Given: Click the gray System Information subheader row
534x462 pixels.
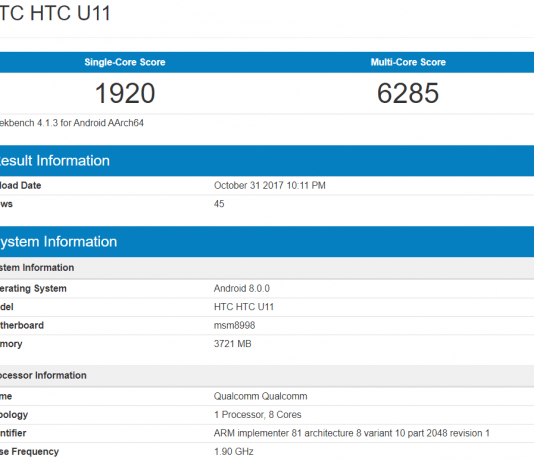Looking at the screenshot, I should click(x=267, y=268).
